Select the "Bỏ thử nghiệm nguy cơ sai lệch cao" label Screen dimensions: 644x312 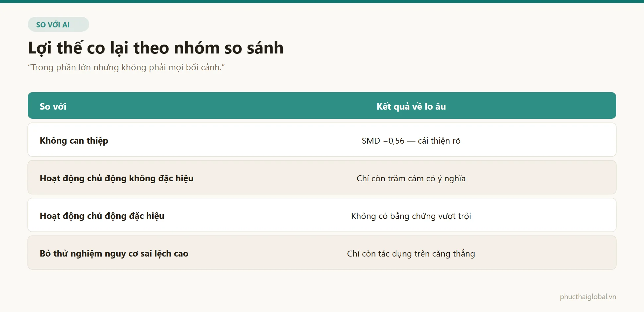tap(114, 254)
